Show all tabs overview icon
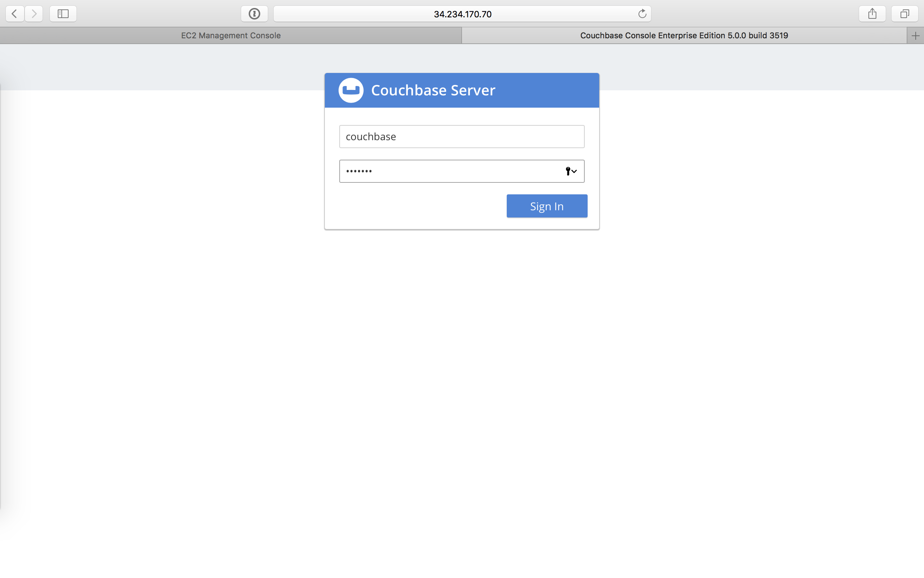The height and width of the screenshot is (578, 924). pyautogui.click(x=905, y=14)
